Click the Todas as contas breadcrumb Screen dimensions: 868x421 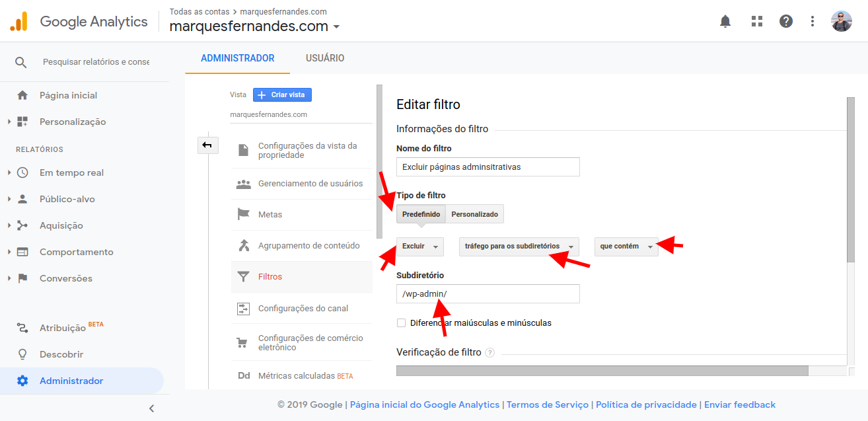199,12
